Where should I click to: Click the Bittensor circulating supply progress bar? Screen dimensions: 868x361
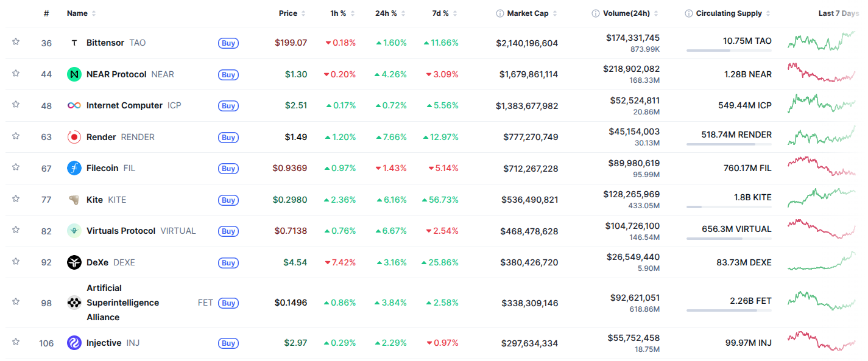729,51
